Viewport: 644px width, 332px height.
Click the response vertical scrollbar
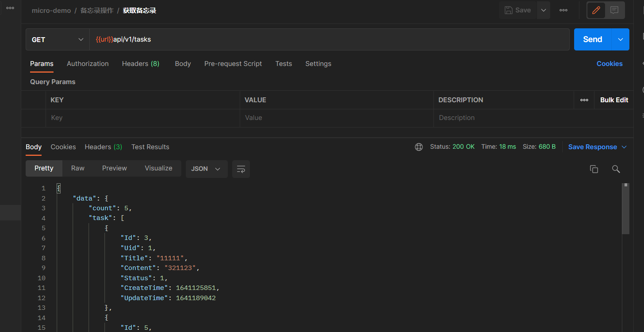pos(625,209)
